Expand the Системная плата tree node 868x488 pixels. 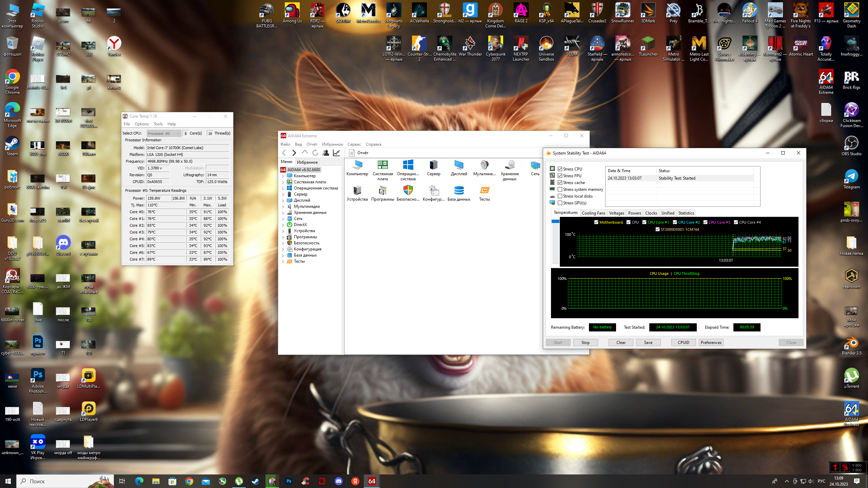point(283,182)
